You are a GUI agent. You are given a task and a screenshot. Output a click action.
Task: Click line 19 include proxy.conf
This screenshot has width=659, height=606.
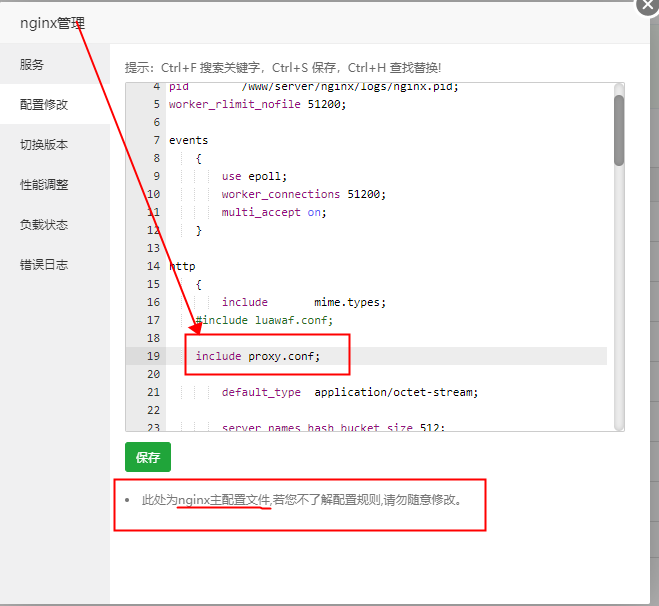click(x=258, y=356)
